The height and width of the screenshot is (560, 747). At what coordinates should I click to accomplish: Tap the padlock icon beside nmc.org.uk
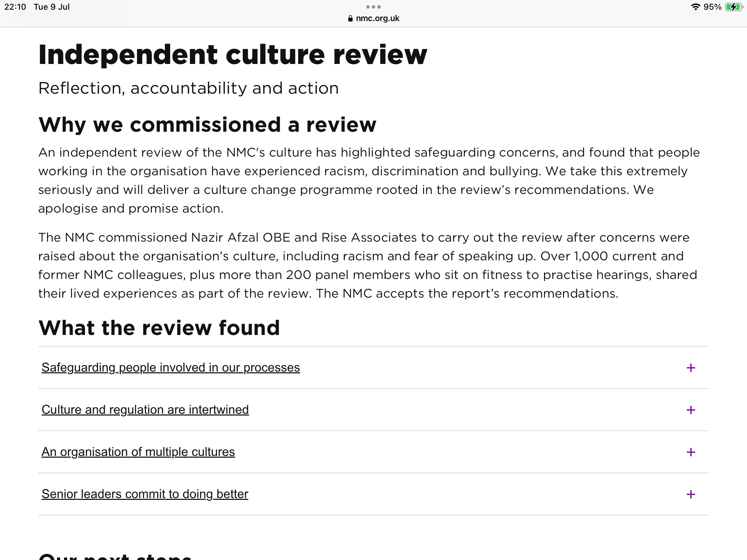350,19
